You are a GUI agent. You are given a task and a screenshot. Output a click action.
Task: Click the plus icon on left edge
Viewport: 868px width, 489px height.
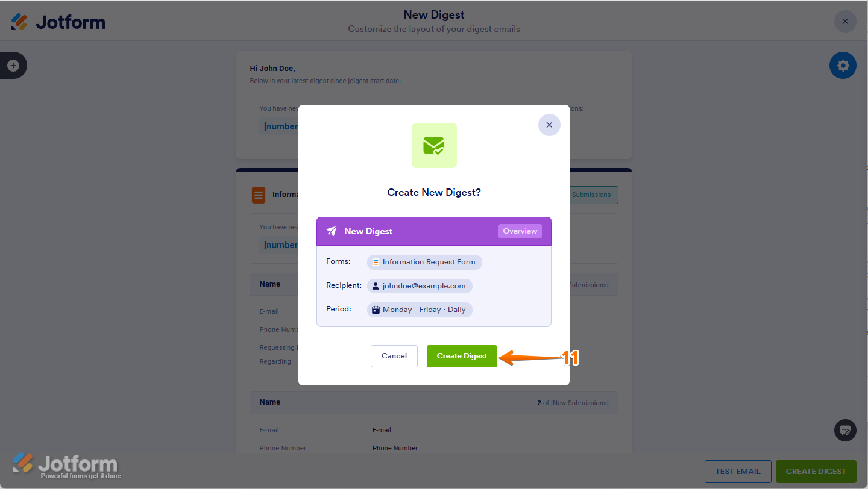tap(13, 66)
